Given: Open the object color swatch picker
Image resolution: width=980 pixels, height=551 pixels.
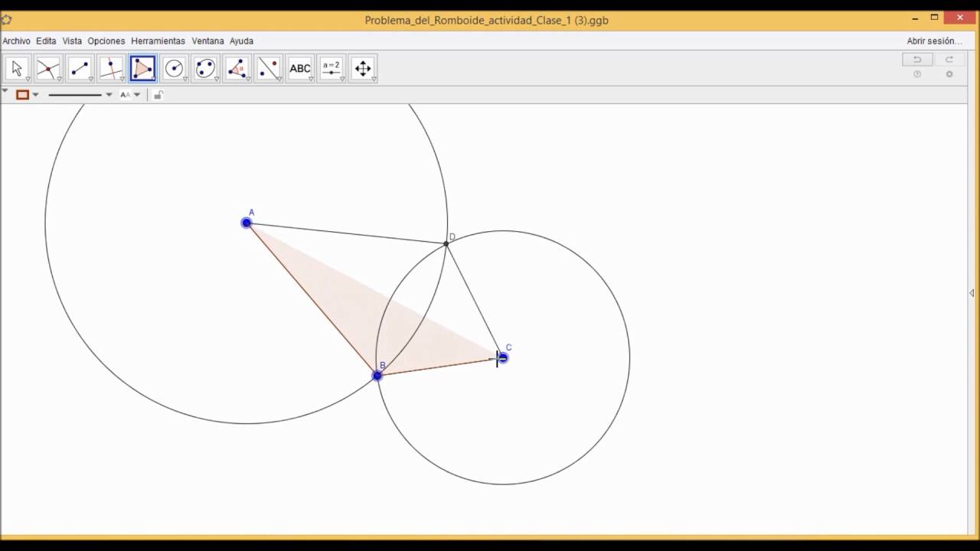Looking at the screenshot, I should pos(22,95).
